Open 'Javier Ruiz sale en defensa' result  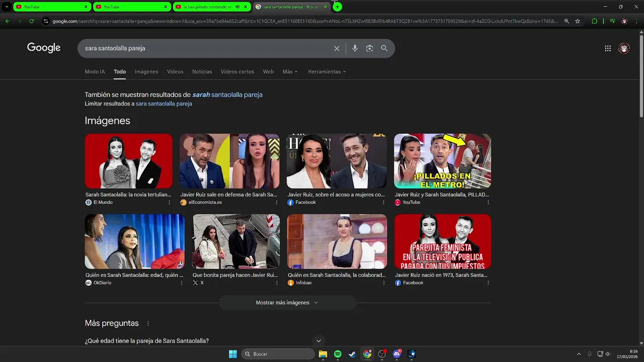pyautogui.click(x=229, y=195)
